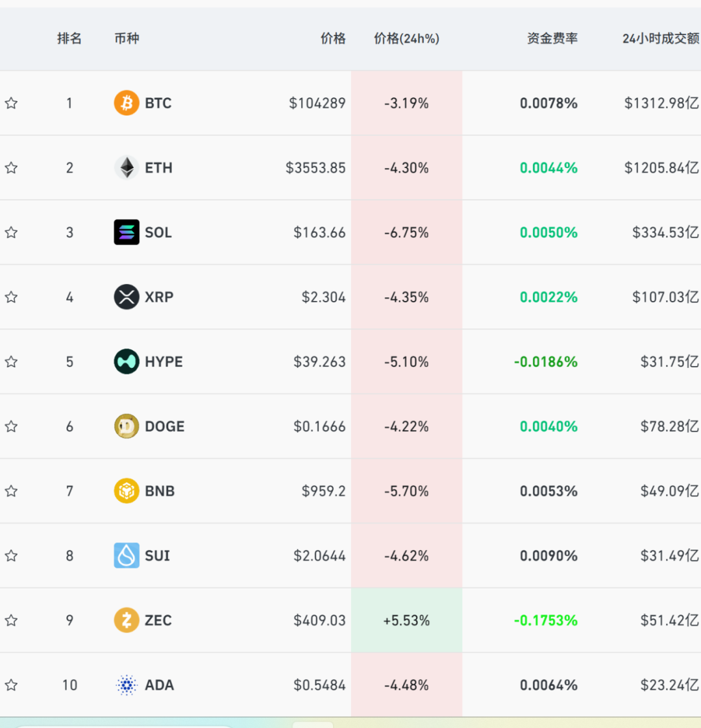Click the ETH price $3553.85 cell
This screenshot has height=728, width=701.
(315, 168)
